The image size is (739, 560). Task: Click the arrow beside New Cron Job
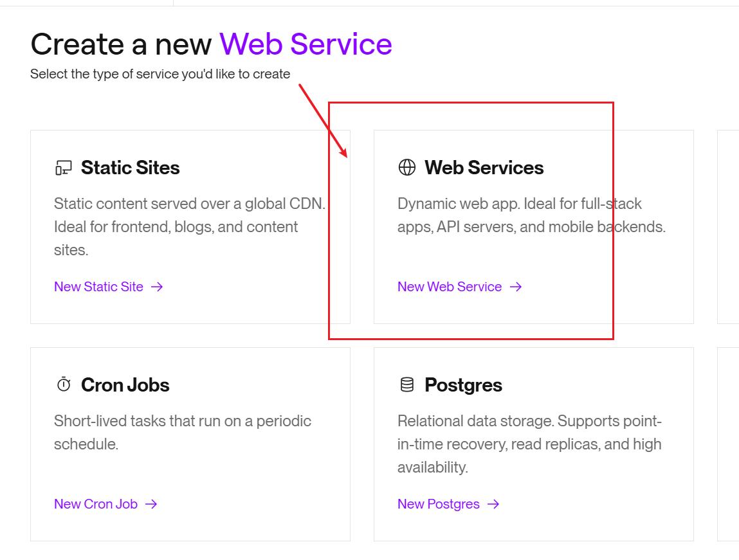coord(151,504)
